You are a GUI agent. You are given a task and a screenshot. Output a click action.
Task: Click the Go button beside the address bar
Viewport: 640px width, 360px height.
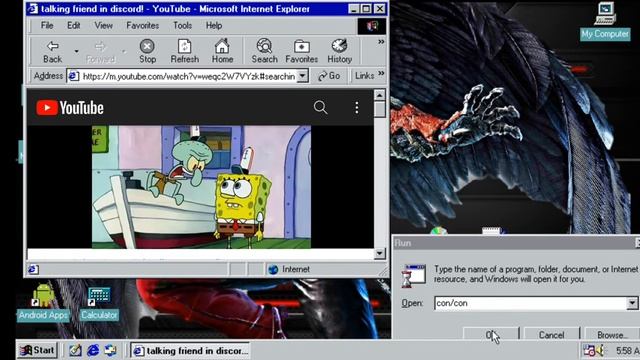coord(329,76)
